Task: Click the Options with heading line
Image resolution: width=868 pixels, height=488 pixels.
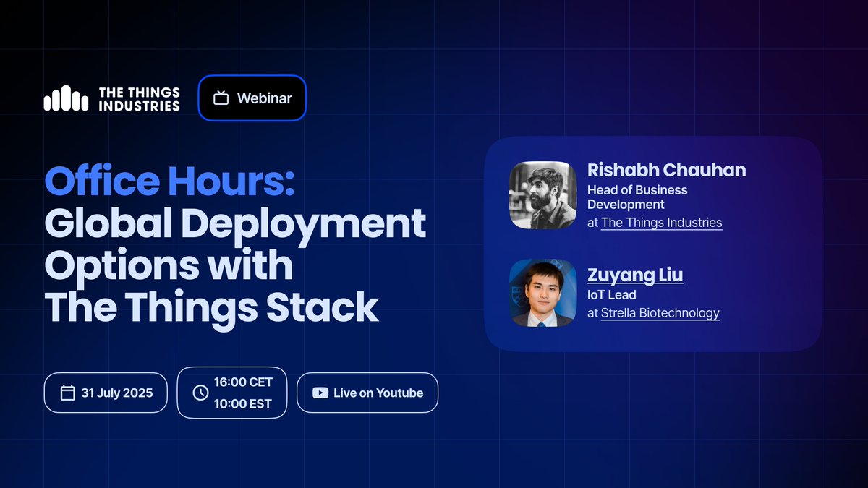Action: [169, 265]
